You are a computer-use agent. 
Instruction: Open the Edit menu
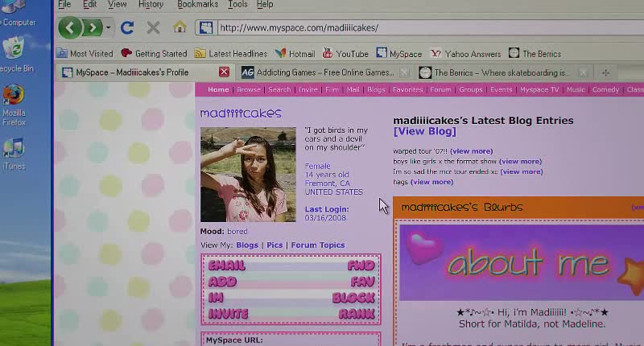pos(89,5)
